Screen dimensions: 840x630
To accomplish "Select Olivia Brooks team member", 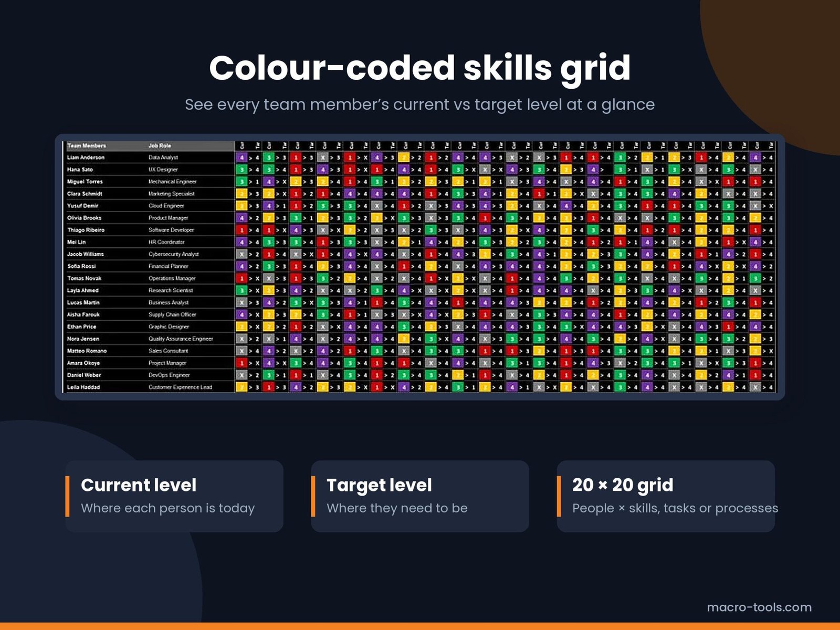I will (84, 218).
